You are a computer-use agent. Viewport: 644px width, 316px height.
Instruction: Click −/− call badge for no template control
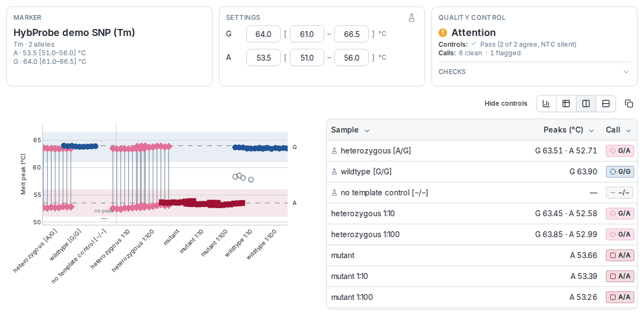click(620, 193)
